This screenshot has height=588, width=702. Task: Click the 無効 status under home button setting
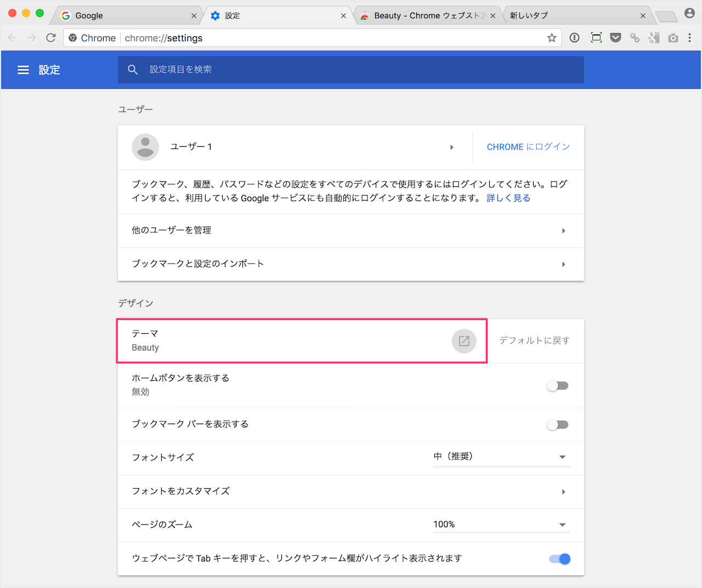[x=140, y=392]
